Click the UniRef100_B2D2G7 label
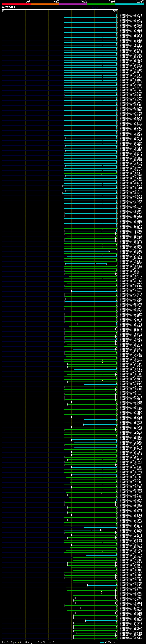Screen dimensions: 146x644 click(131, 226)
